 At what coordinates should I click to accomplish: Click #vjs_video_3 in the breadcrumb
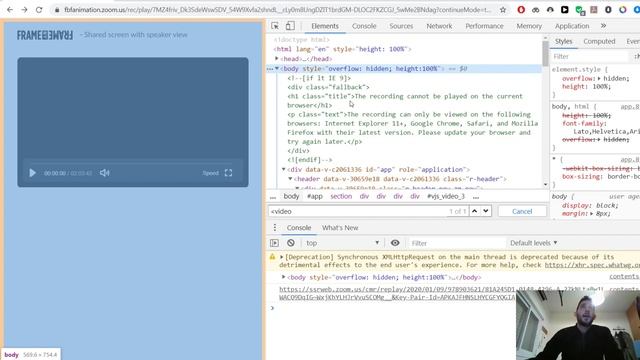(446, 196)
